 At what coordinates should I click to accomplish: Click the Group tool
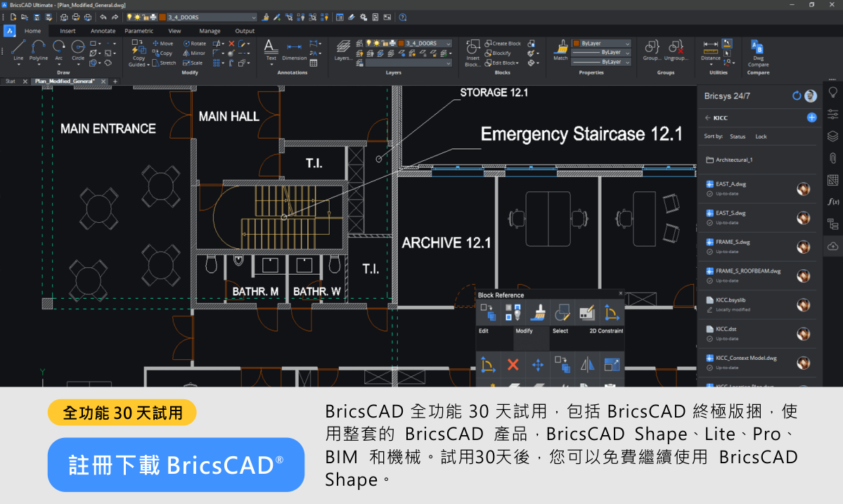pos(652,50)
